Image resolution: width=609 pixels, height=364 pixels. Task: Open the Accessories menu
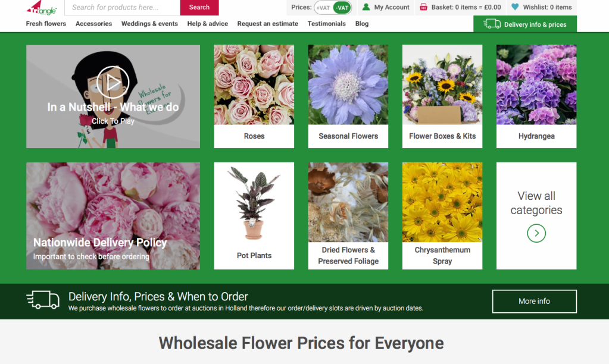[93, 24]
